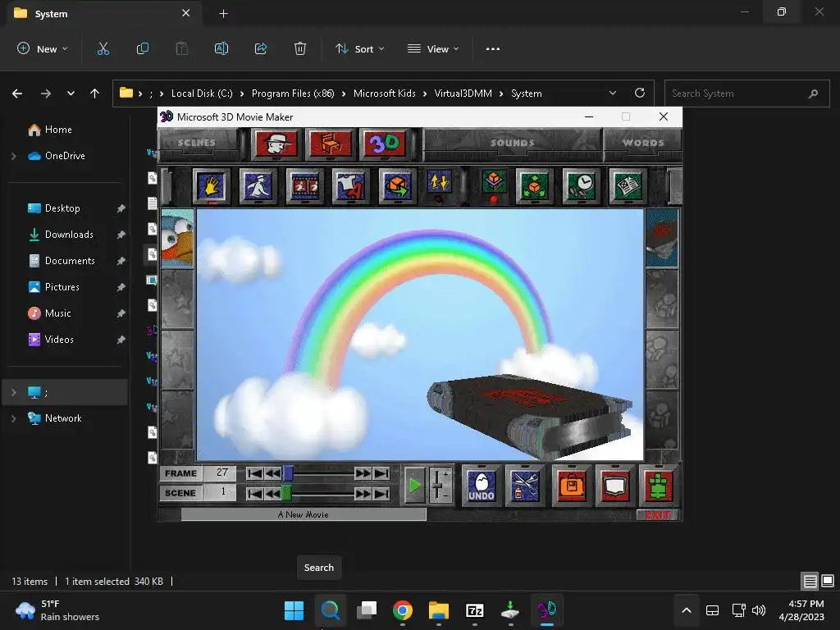Click the Copy icon in Explorer toolbar
840x630 pixels.
(143, 48)
